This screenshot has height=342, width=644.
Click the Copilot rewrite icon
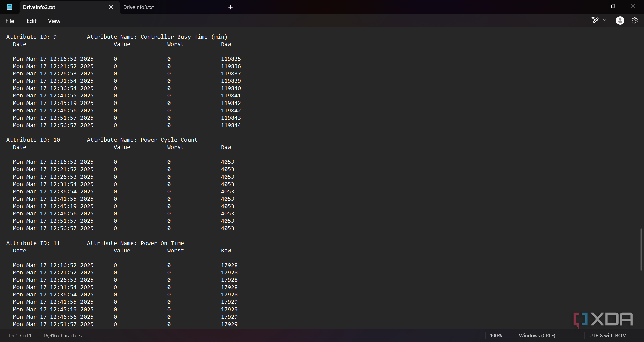point(595,20)
